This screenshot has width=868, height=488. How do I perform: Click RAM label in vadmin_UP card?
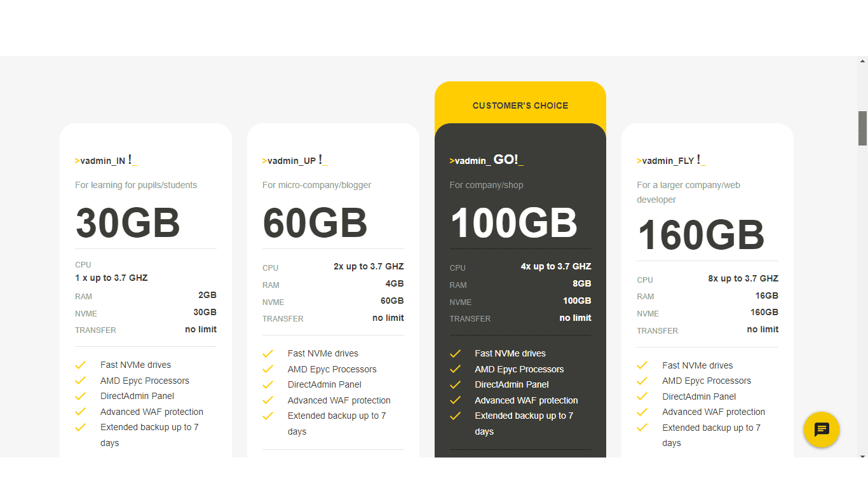point(271,285)
